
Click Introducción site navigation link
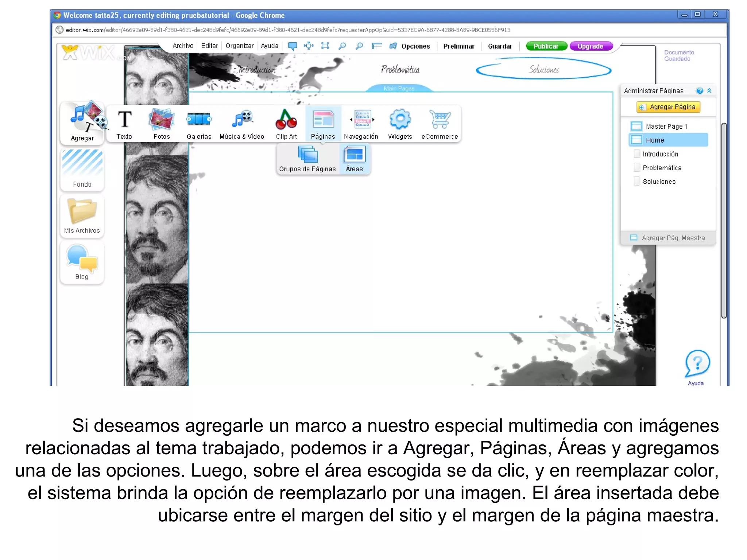click(256, 70)
